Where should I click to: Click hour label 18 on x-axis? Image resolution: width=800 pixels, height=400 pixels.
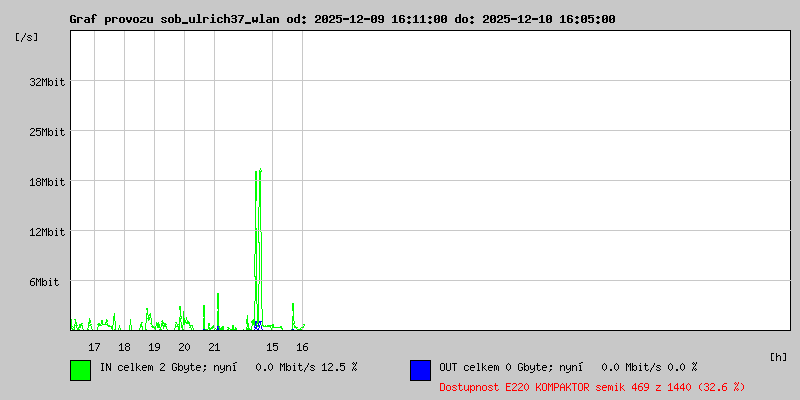[x=124, y=347]
